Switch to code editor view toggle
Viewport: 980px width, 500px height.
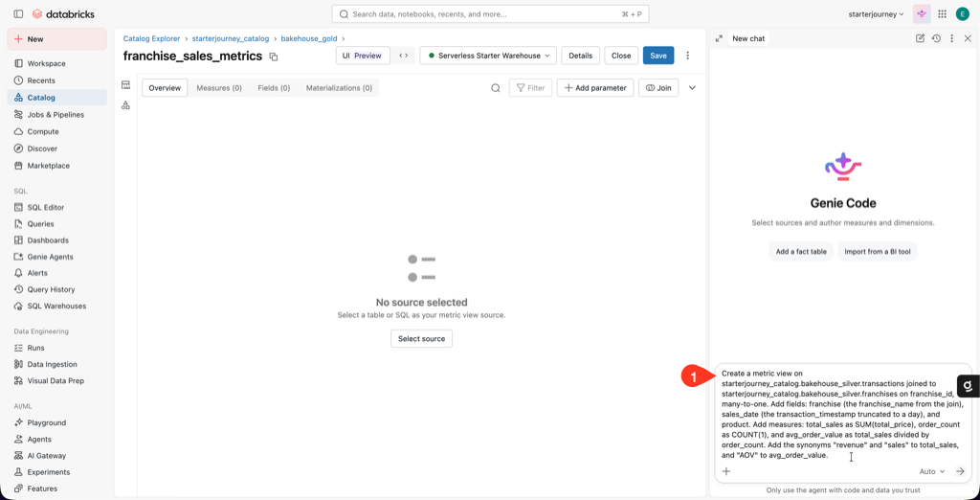(x=404, y=55)
